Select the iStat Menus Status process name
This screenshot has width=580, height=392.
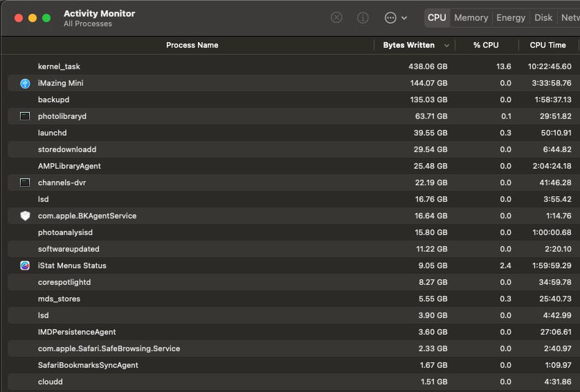72,265
